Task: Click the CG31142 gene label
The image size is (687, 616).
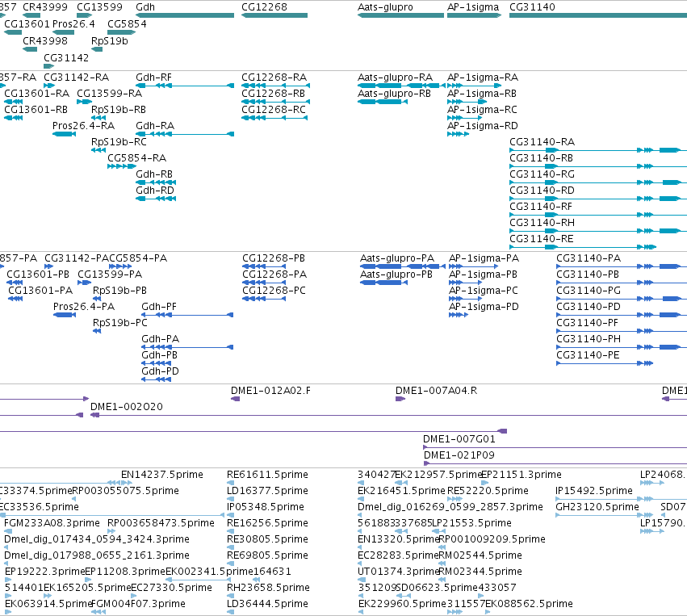Action: point(66,58)
